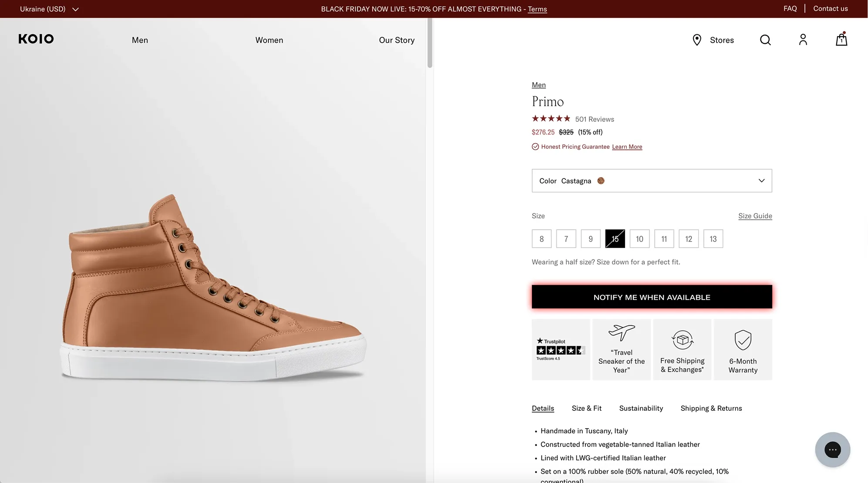Open the account profile icon

[x=803, y=40]
